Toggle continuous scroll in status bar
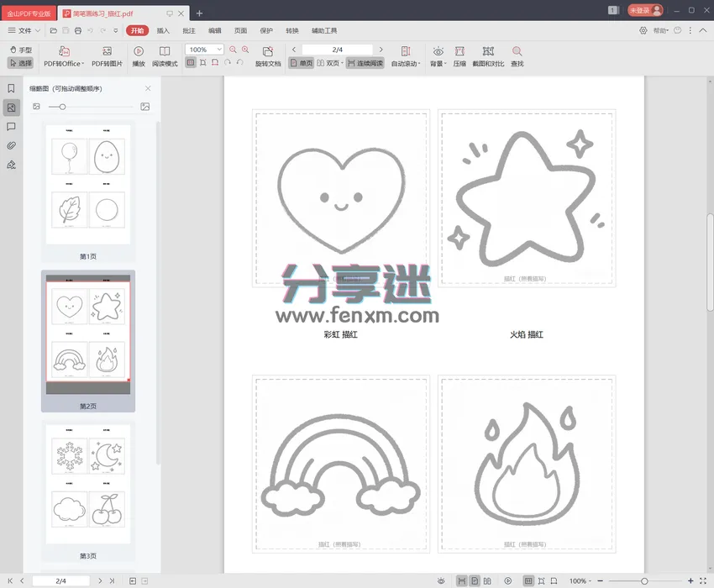714x588 pixels. pos(462,580)
